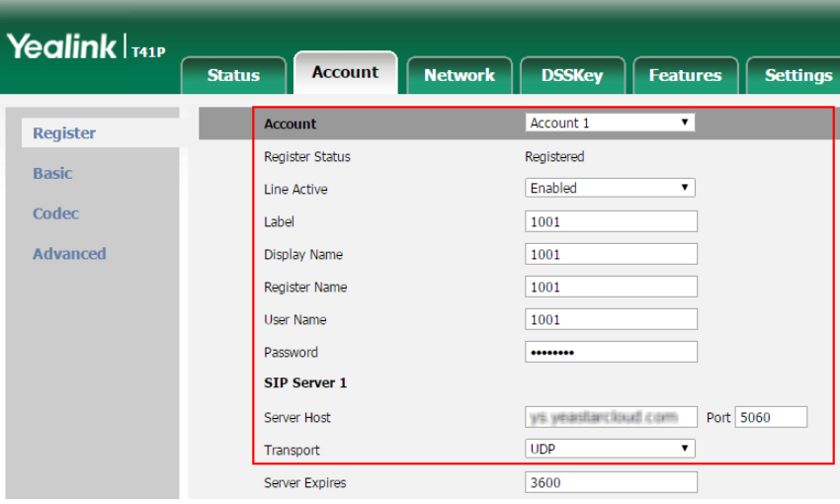840x504 pixels.
Task: Click the SIP Server 1 heading
Action: point(305,383)
